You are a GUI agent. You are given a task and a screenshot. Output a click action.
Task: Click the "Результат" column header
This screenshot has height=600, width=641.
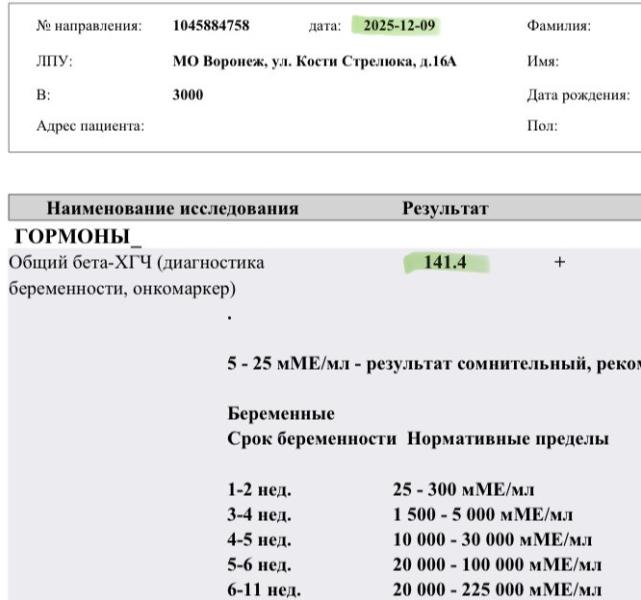(444, 210)
